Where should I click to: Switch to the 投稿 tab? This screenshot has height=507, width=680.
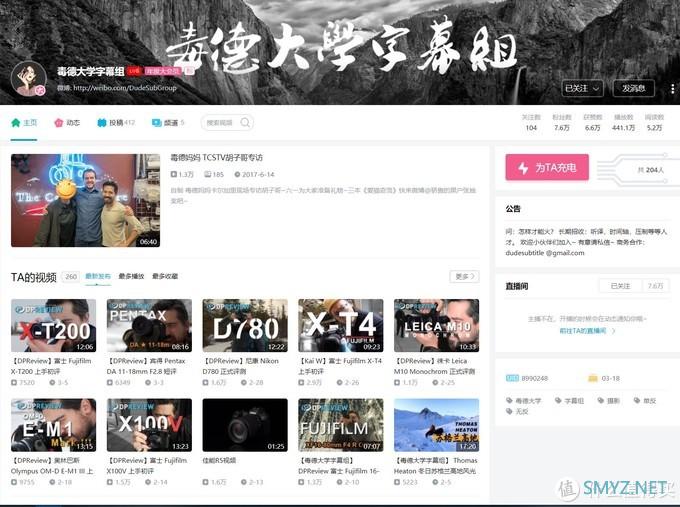pos(116,123)
